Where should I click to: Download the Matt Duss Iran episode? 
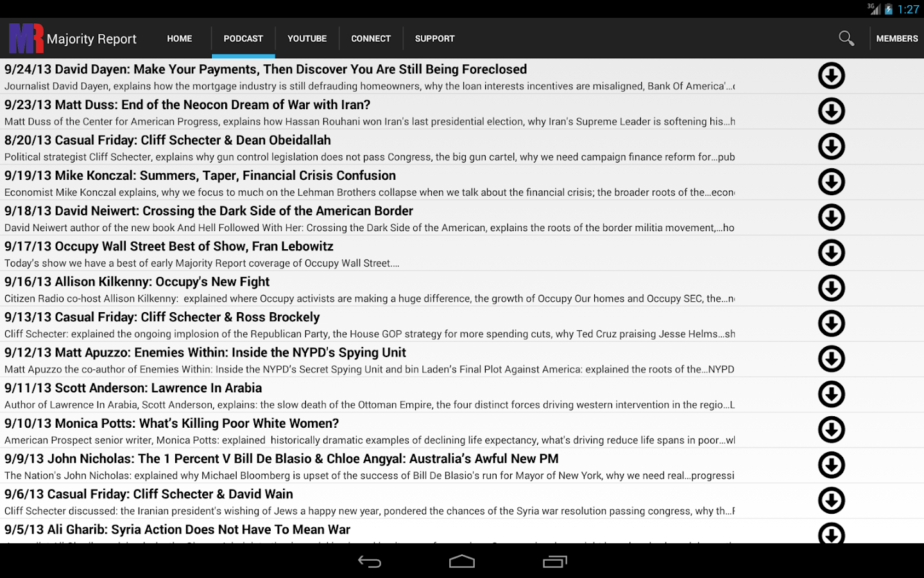click(832, 111)
